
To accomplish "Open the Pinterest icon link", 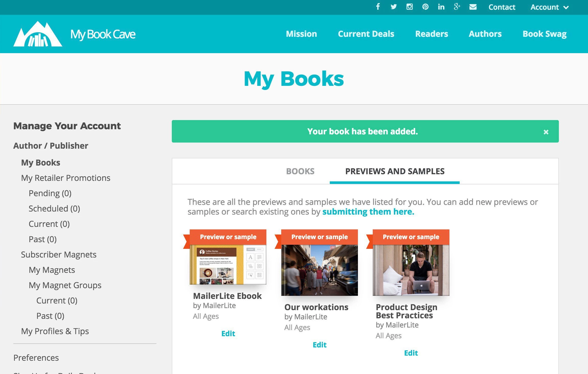I will [425, 7].
